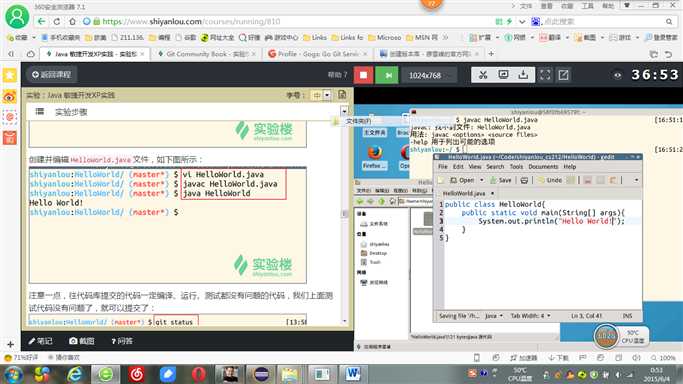
Task: Expand the arrow next to gedit Open
Action: tap(482, 180)
